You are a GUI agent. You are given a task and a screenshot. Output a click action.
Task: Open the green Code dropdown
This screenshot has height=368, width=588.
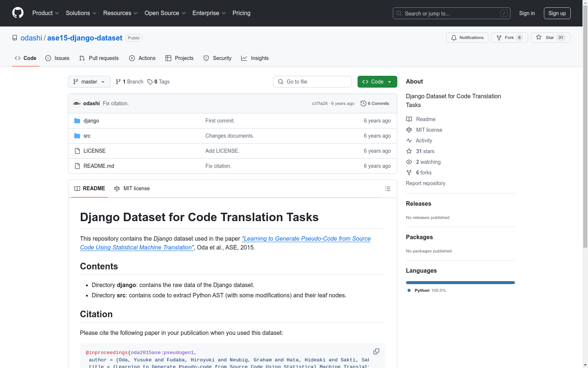[377, 82]
